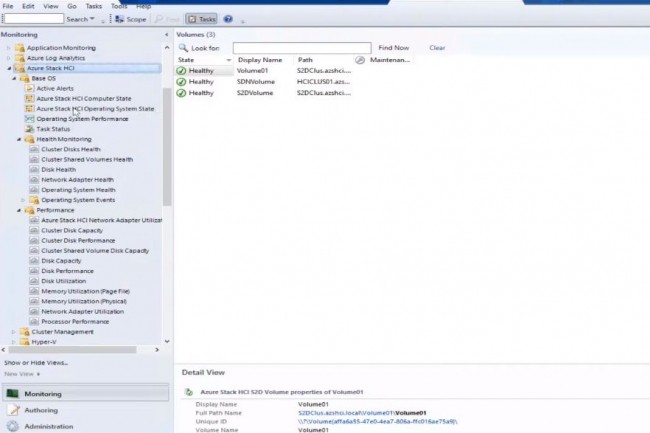Viewport: 650px width, 433px height.
Task: Open Azure Stack HCI Network Adapter Utilization icon
Action: click(x=34, y=220)
